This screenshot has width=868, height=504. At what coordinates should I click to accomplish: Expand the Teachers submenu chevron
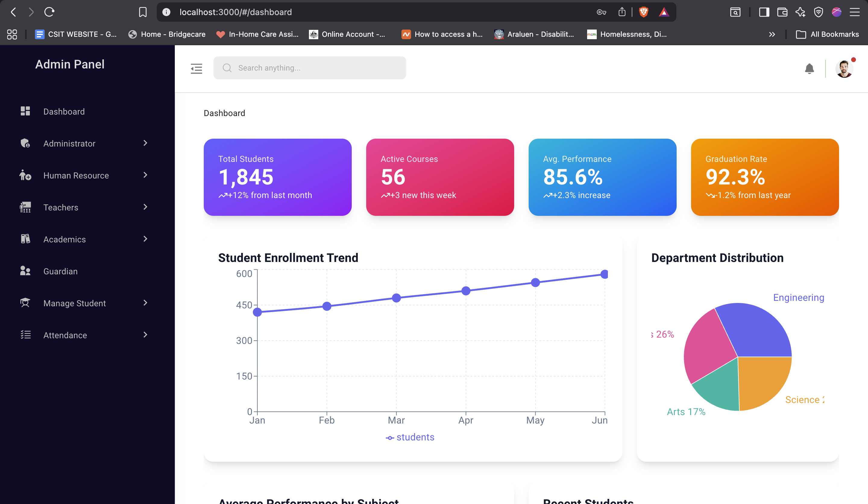[x=145, y=207]
